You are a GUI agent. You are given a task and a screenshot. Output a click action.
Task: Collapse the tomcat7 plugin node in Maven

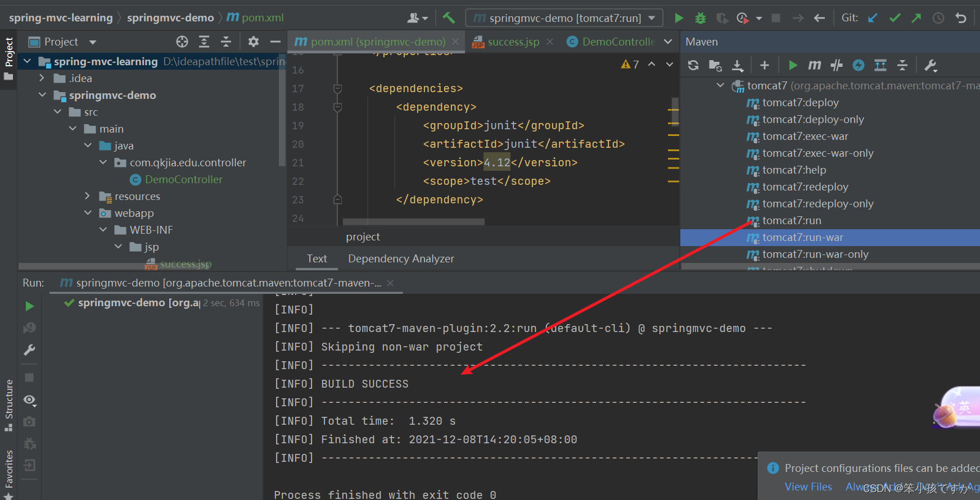(720, 85)
